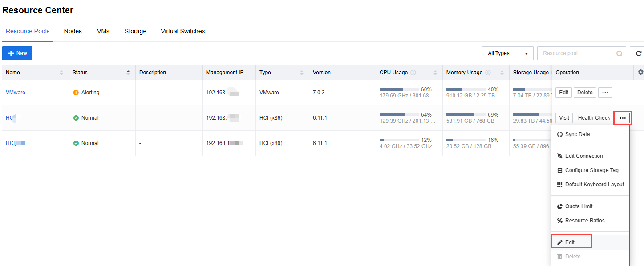Viewport: 644px width, 266px height.
Task: Open the VMs tab
Action: point(103,32)
